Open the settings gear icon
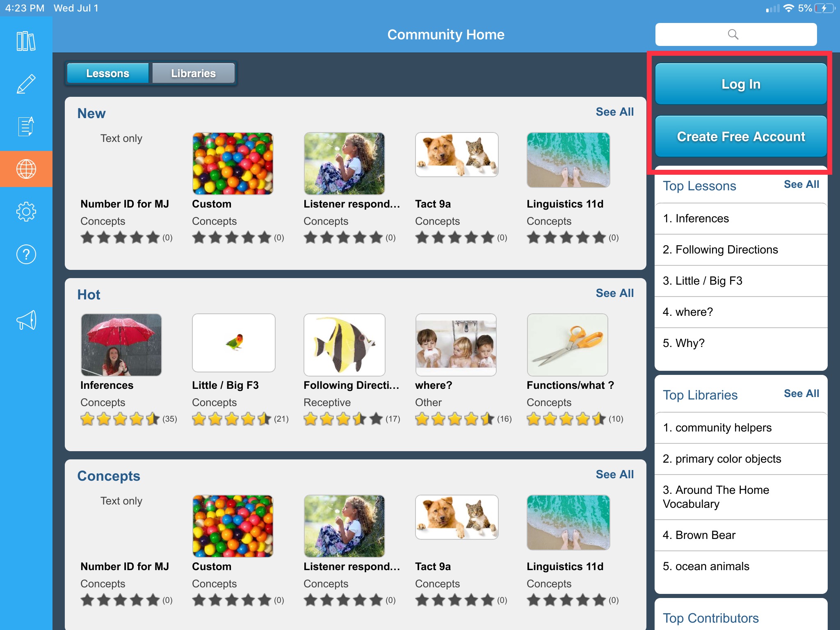The image size is (840, 630). pyautogui.click(x=26, y=212)
